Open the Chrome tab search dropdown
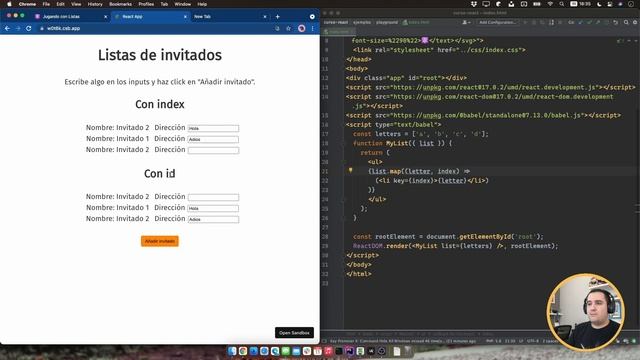The width and height of the screenshot is (640, 360). pyautogui.click(x=312, y=17)
